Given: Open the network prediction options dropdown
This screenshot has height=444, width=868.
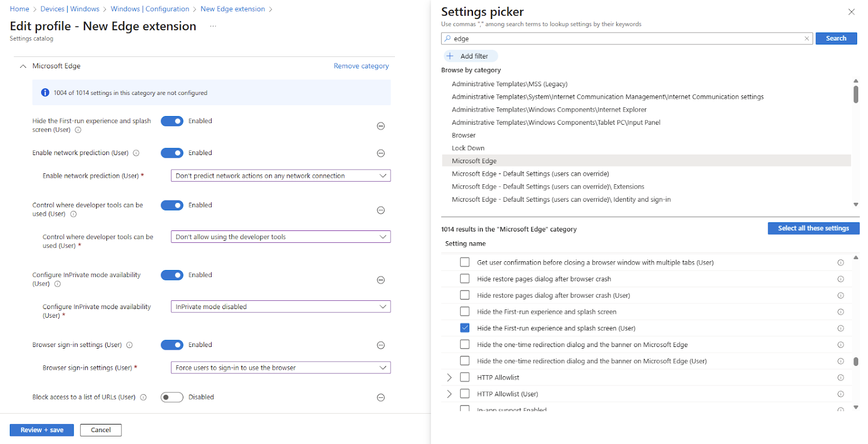Looking at the screenshot, I should click(x=280, y=176).
